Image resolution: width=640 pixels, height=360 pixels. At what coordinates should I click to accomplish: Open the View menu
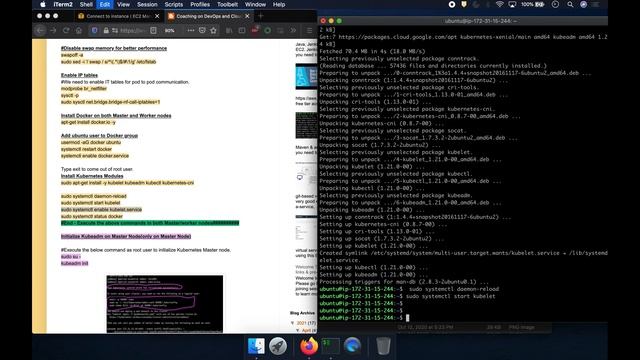tap(123, 4)
